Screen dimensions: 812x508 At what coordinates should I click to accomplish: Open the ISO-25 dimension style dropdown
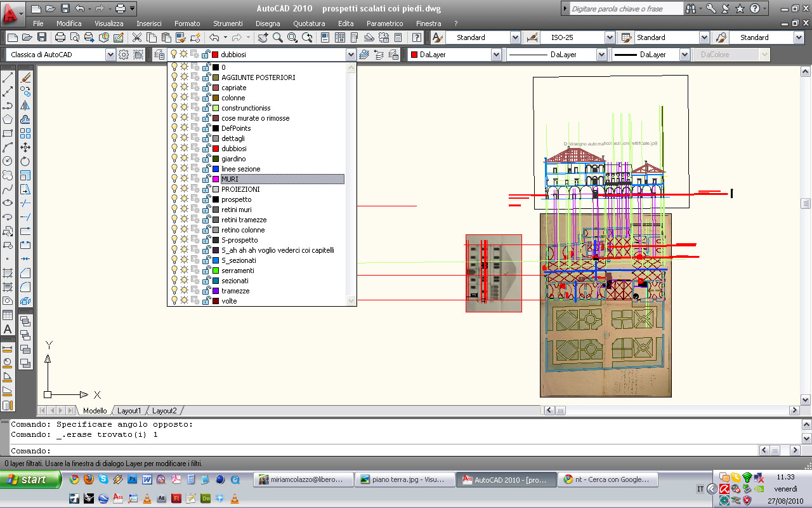click(x=610, y=37)
